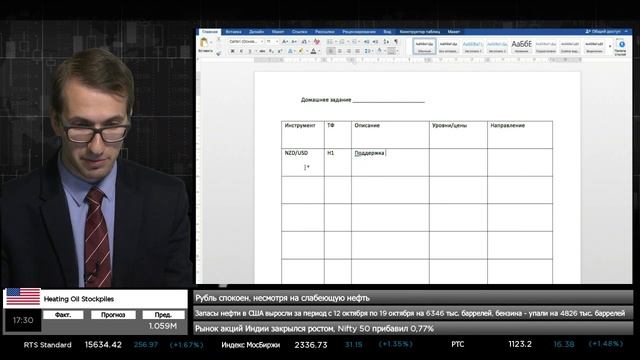Expand the Paste options arrow

211,42
